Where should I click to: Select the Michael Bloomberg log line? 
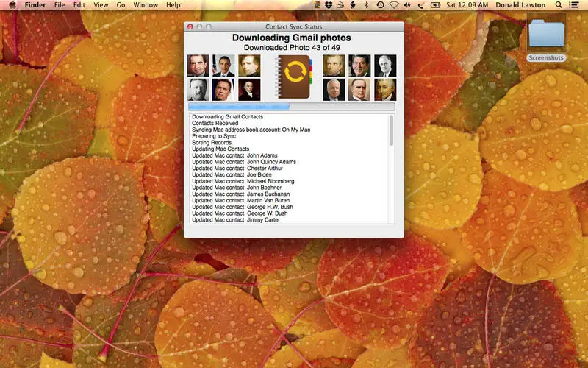[243, 181]
